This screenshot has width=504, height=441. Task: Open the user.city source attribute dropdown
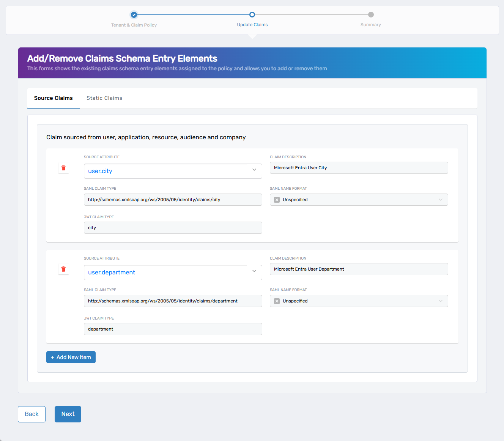click(x=254, y=170)
